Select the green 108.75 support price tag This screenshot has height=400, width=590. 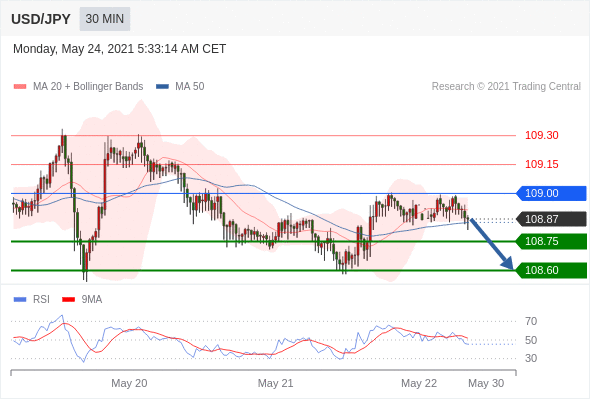pos(551,241)
